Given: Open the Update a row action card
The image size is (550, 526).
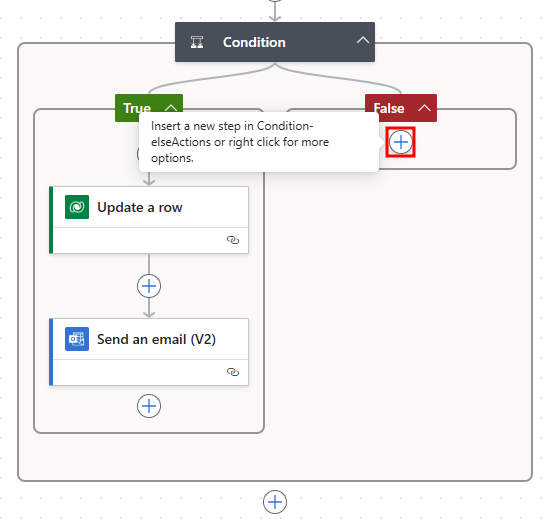Looking at the screenshot, I should pos(149,220).
